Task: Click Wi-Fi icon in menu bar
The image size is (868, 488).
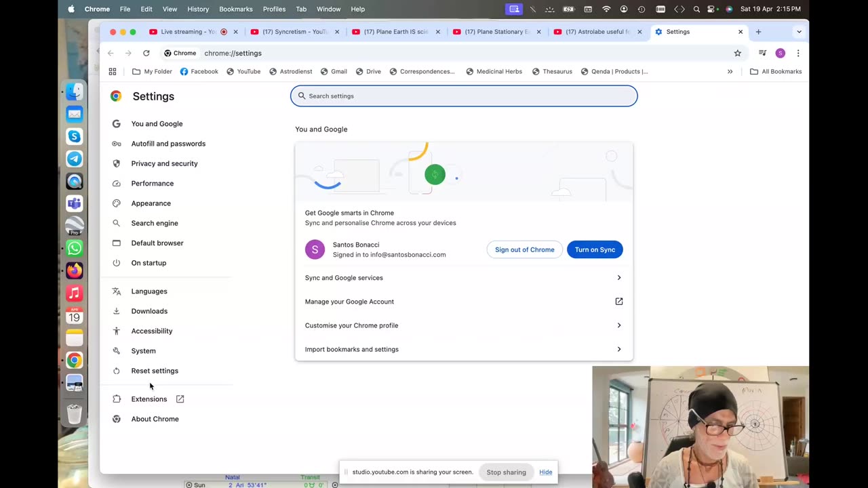Action: [x=606, y=9]
